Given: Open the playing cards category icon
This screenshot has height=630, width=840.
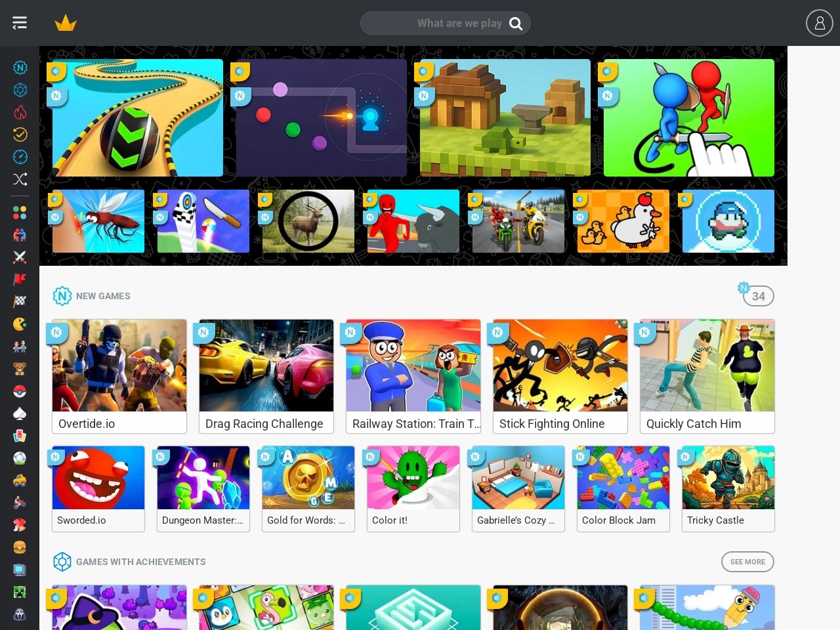Looking at the screenshot, I should click(20, 436).
